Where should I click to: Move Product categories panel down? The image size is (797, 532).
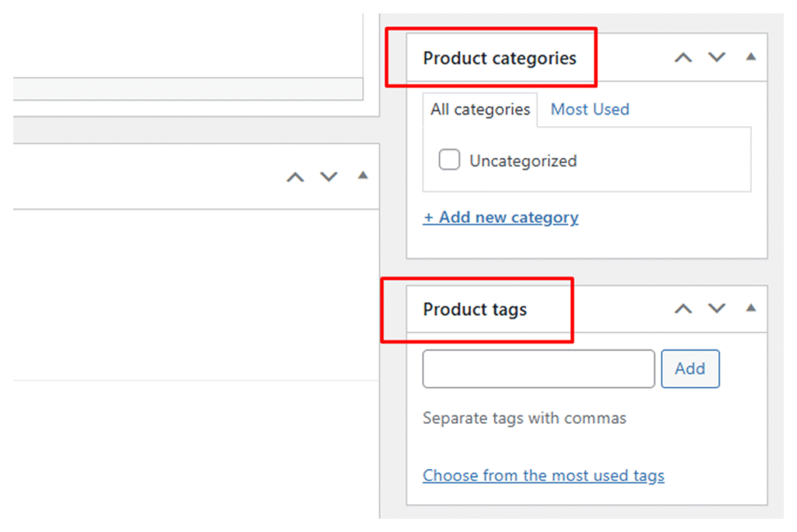[716, 58]
